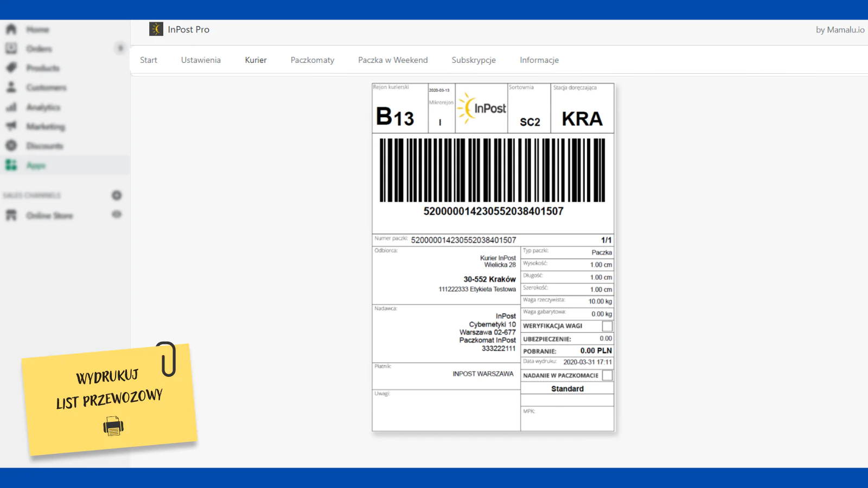Open the Online Store shop icon
The height and width of the screenshot is (488, 868).
tap(11, 215)
